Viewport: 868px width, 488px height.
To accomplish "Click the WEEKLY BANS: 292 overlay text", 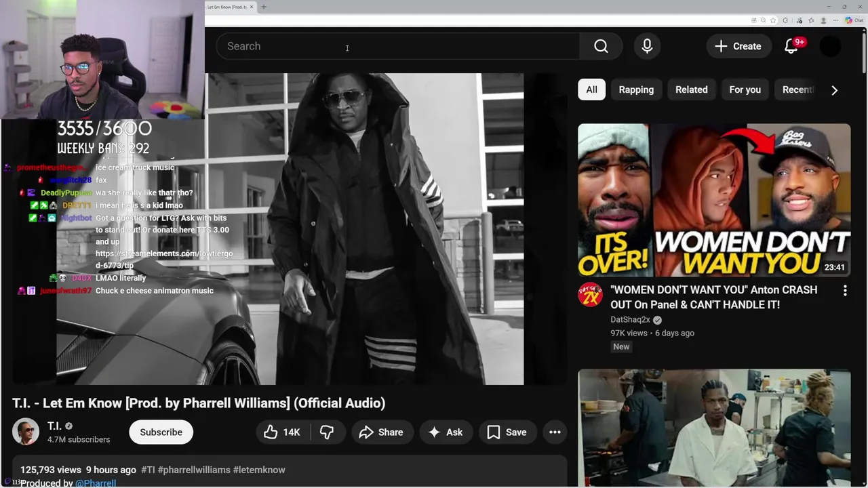I will click(x=103, y=148).
